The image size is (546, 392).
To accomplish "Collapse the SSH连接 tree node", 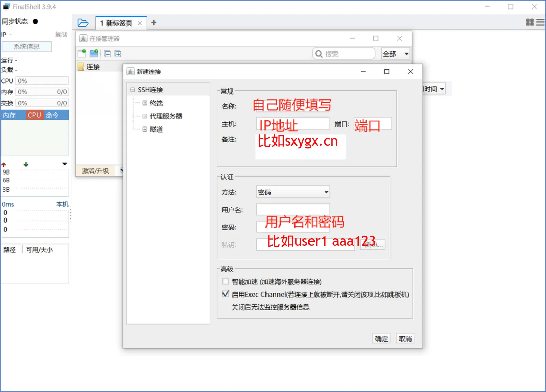I will point(133,90).
